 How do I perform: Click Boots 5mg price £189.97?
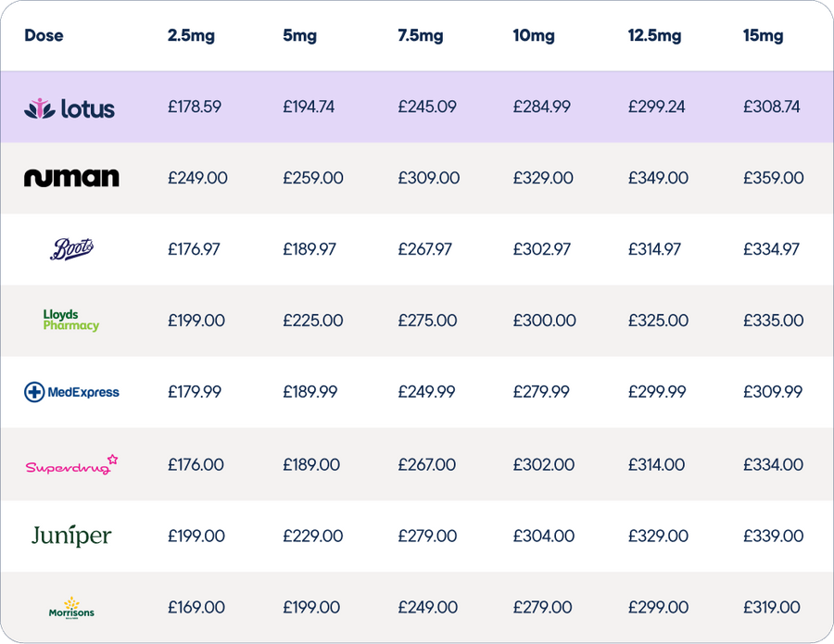[x=310, y=249]
